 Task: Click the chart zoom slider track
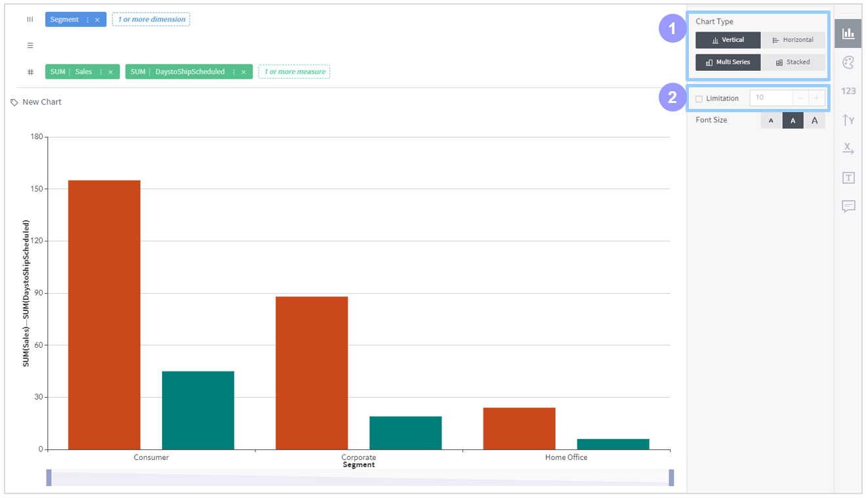pyautogui.click(x=360, y=478)
